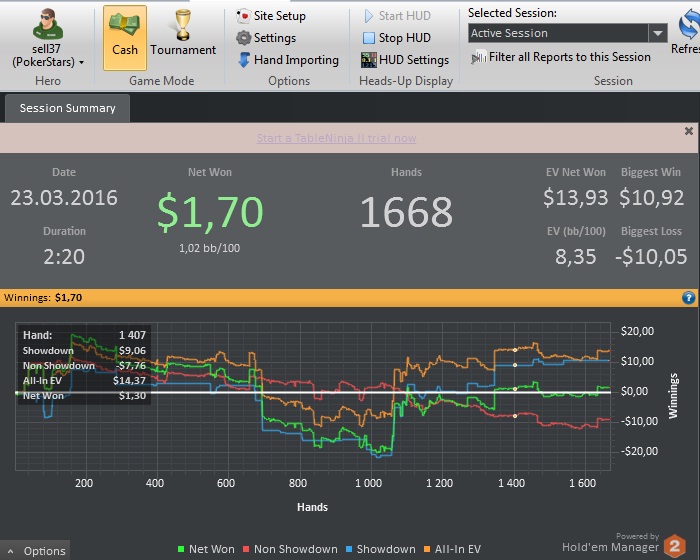
Task: Click the red Non Showdown color swatch
Action: (x=246, y=549)
